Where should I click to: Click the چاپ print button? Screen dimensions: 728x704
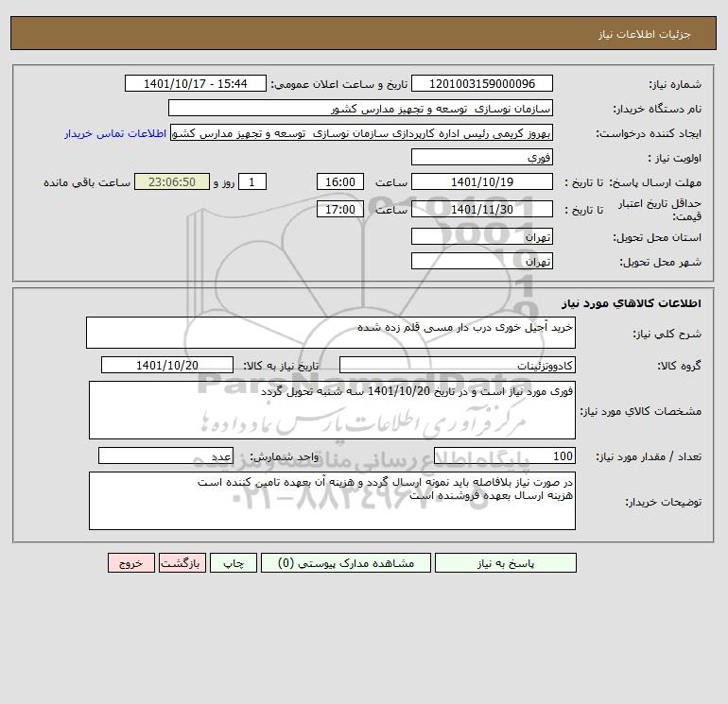234,563
